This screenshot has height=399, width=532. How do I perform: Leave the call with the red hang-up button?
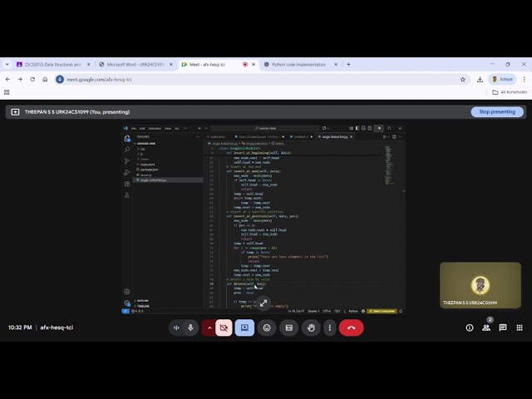tap(351, 328)
